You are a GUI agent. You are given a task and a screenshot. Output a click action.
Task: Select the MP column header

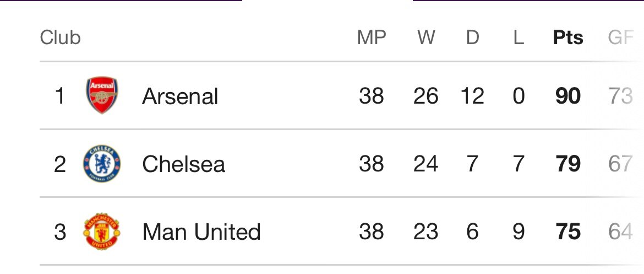(x=372, y=37)
